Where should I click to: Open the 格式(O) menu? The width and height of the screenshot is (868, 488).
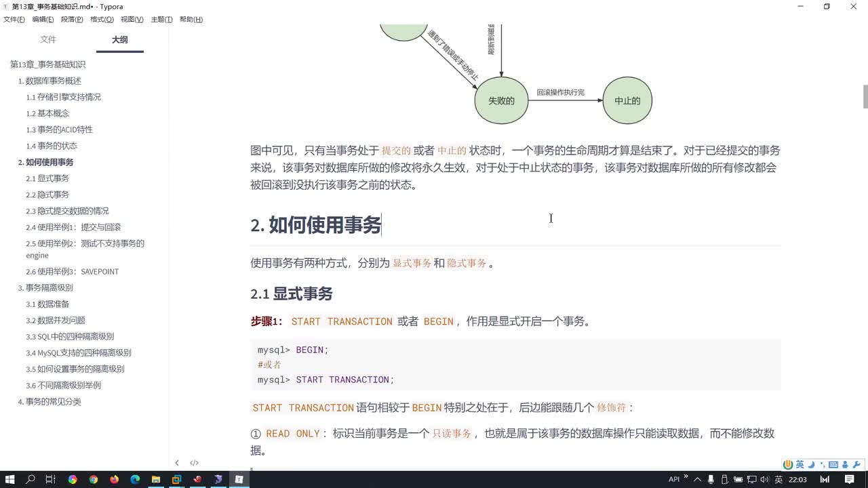tap(102, 19)
